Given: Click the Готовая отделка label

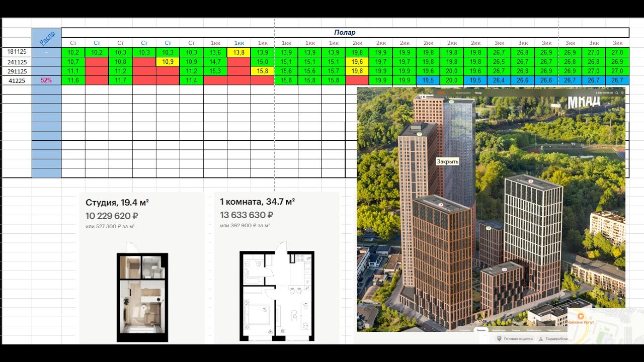Looking at the screenshot, I should tap(518, 339).
